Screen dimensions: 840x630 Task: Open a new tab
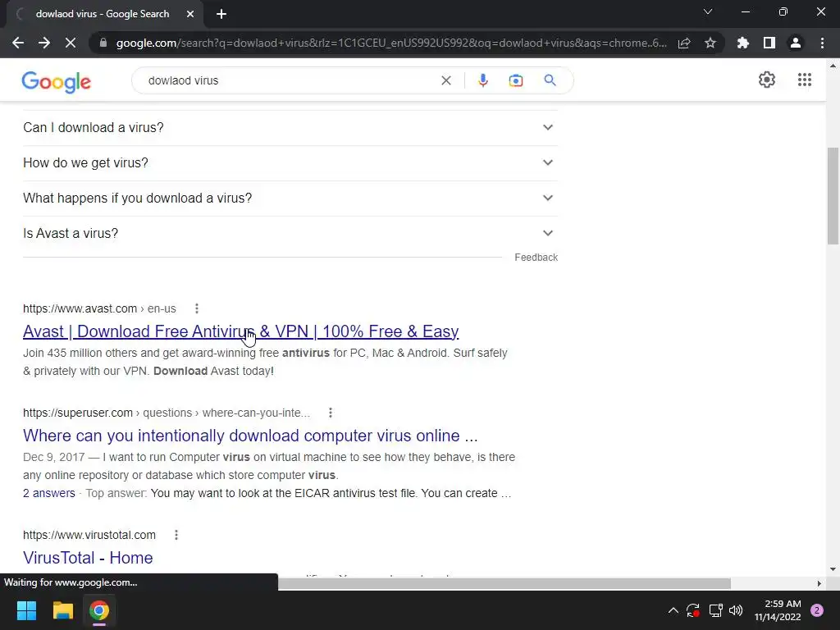tap(221, 14)
